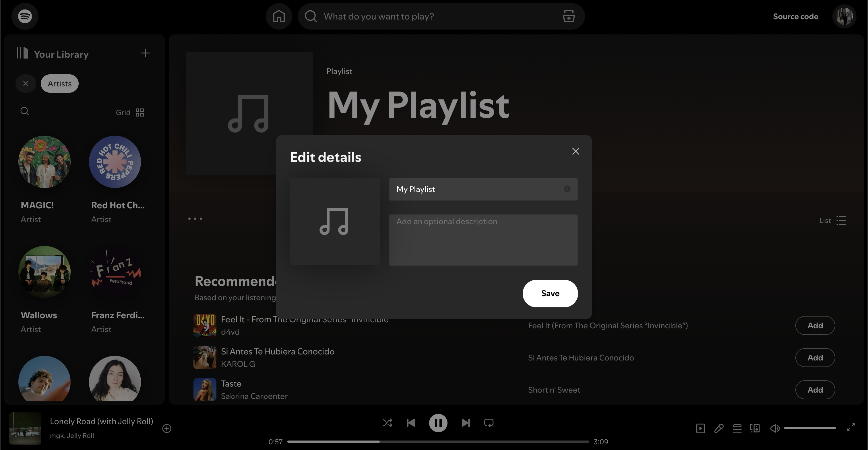
Task: Click the song progress bar
Action: (x=438, y=441)
